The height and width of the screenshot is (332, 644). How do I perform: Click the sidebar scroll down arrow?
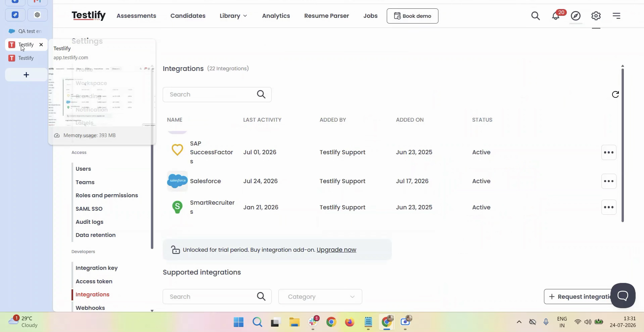click(x=152, y=310)
